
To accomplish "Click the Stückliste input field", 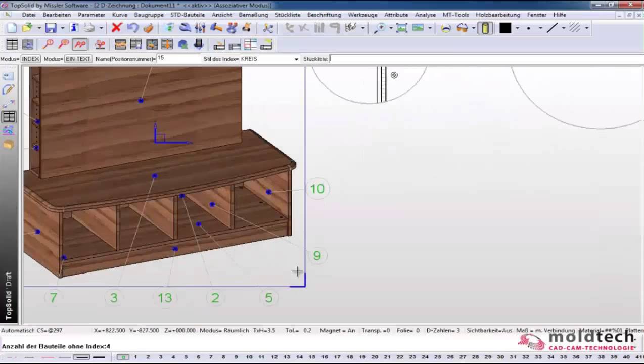I will (485, 59).
